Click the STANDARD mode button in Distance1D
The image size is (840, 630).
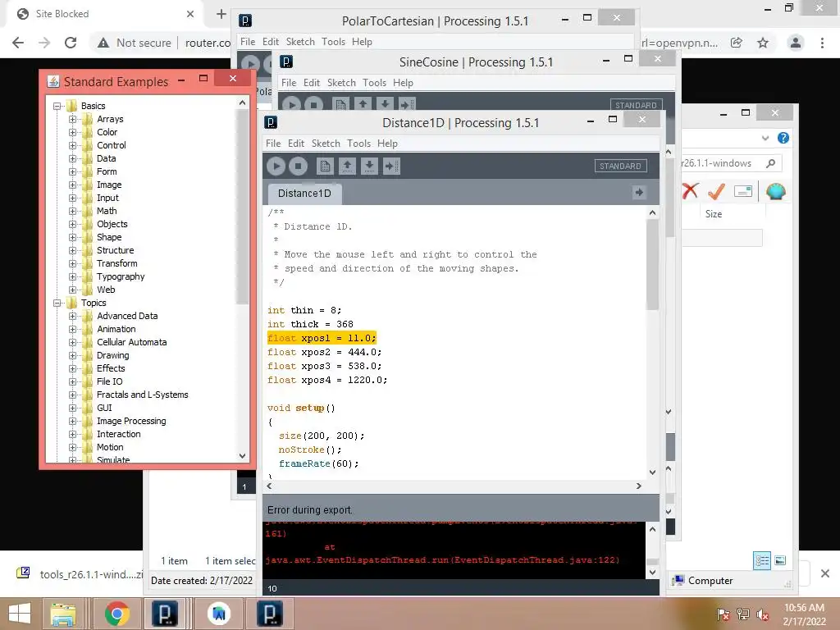tap(620, 166)
